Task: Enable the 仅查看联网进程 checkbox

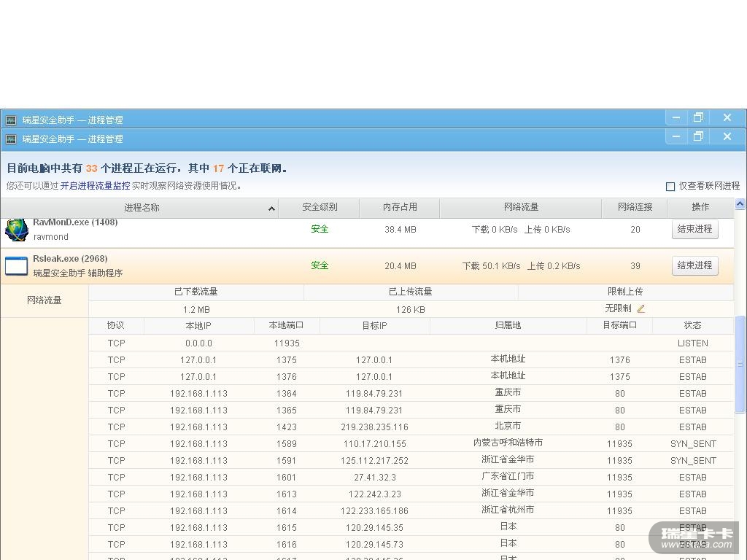Action: 670,186
